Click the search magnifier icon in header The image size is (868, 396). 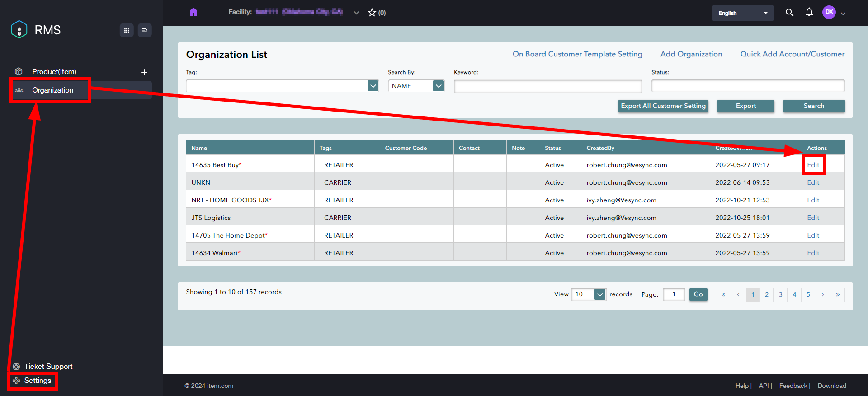click(789, 13)
